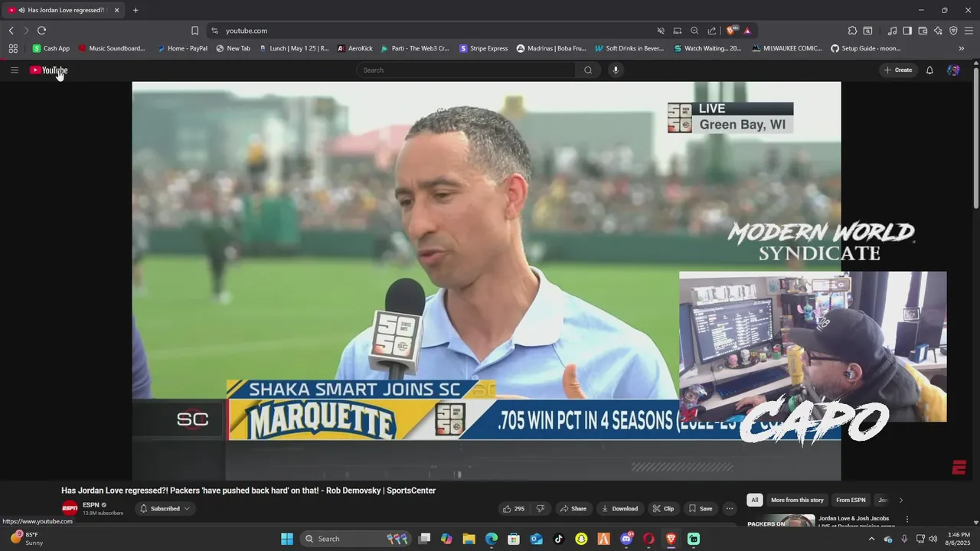Click the zoom magnifier icon in address bar
The width and height of the screenshot is (980, 551).
pos(694,31)
